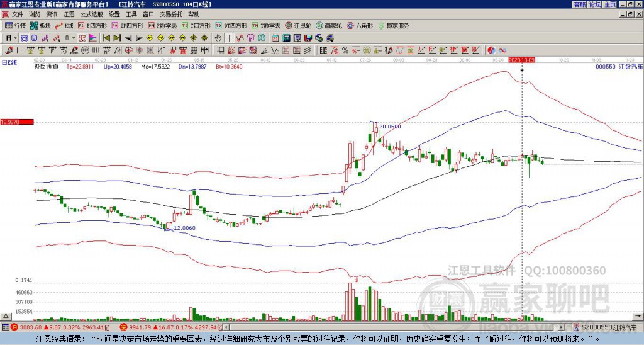
Task: Click the save floppy disk icon
Action: pos(308,38)
